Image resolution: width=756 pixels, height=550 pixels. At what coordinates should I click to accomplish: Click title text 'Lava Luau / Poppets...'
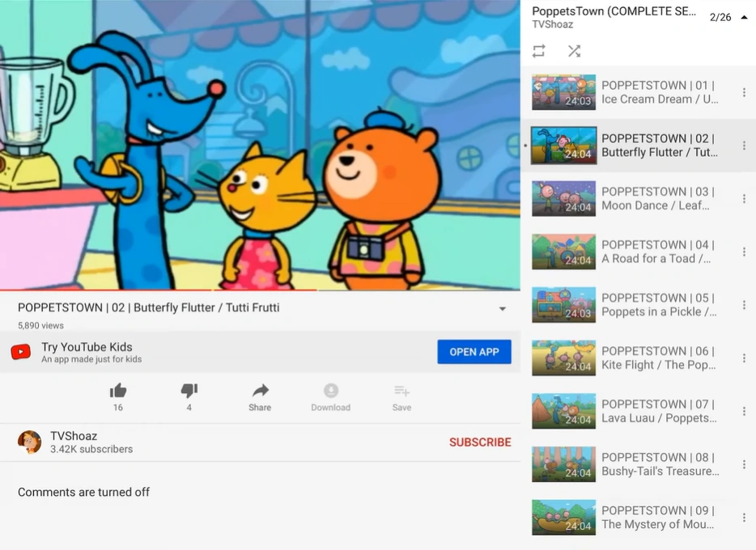tap(659, 418)
